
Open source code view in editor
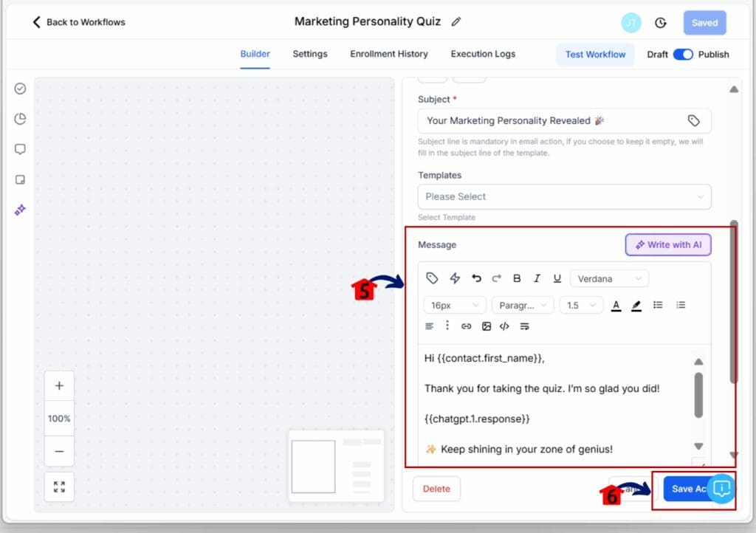(505, 326)
